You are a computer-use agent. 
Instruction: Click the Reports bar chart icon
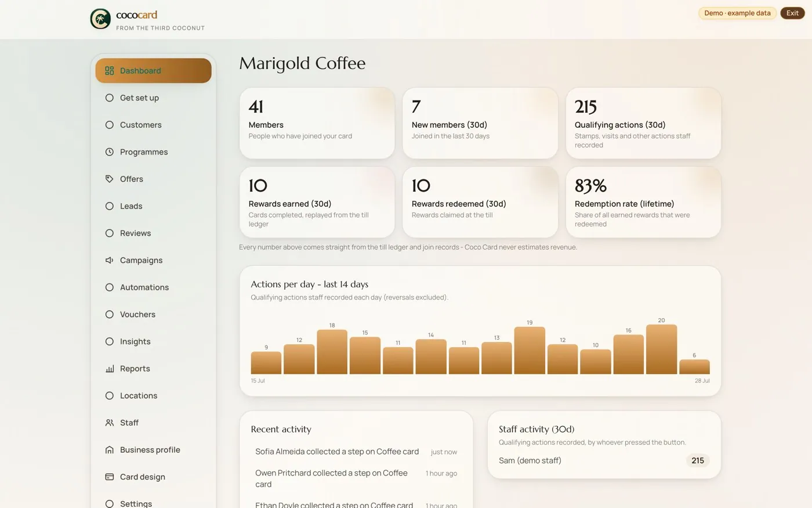(109, 369)
